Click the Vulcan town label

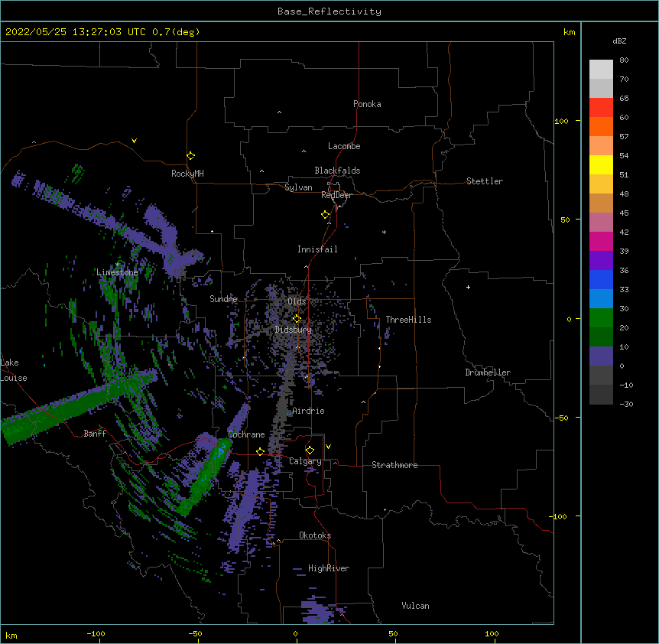click(x=415, y=606)
